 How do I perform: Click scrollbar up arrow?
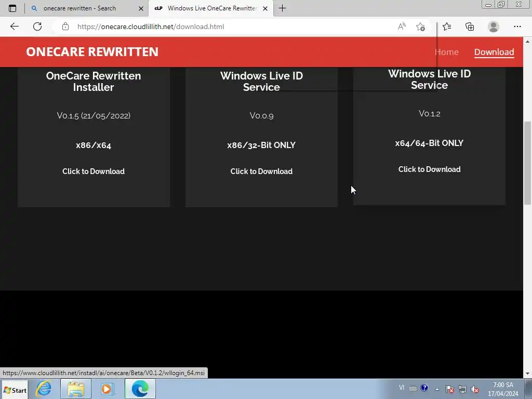tap(527, 42)
